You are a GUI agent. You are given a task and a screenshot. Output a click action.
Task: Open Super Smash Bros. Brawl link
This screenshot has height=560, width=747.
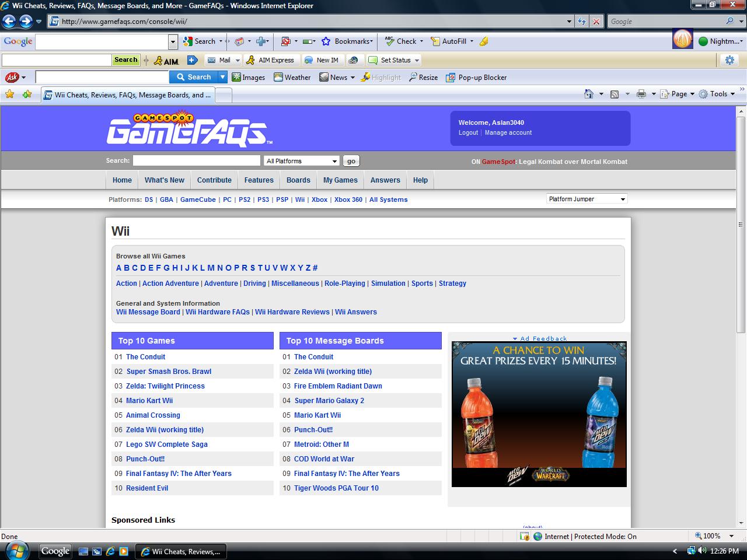tap(169, 372)
